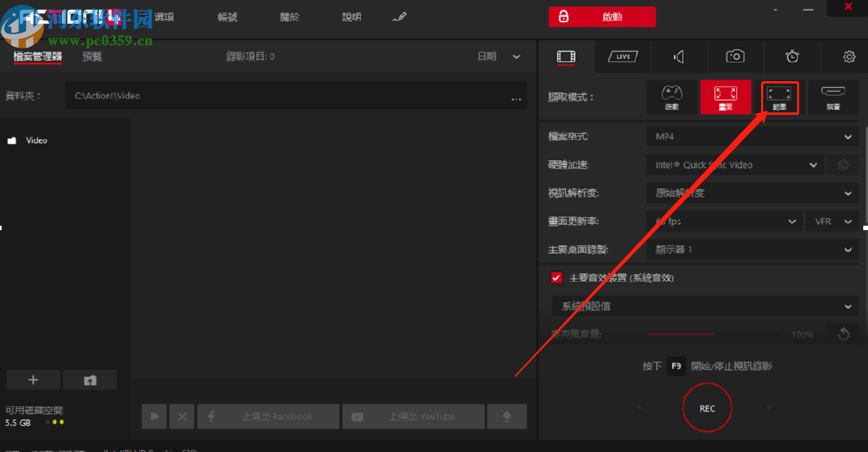Open the LIVE streaming tab

pos(623,56)
